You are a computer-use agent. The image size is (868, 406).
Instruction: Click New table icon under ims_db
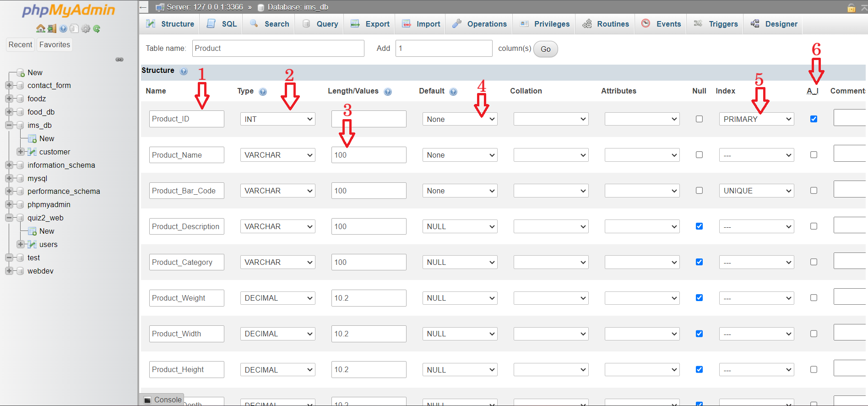point(32,138)
